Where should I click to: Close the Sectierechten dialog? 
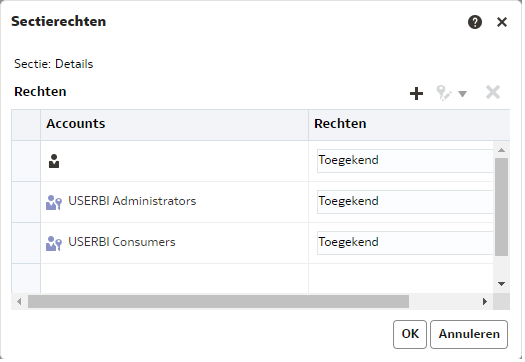click(502, 22)
